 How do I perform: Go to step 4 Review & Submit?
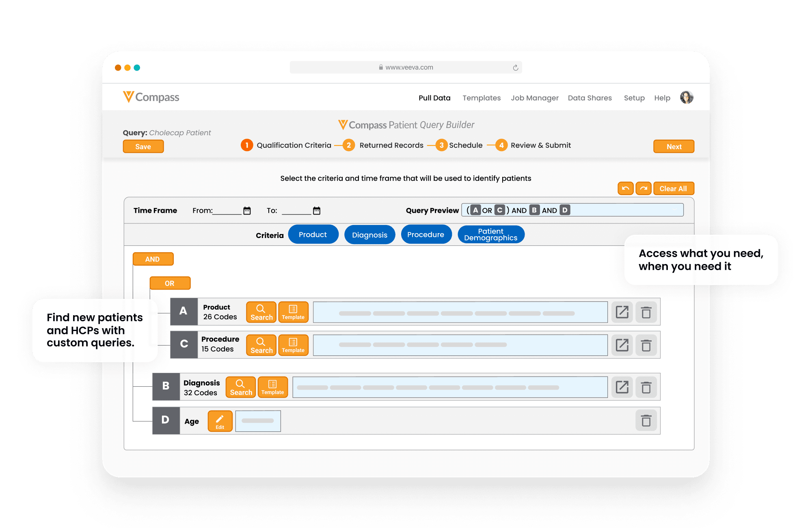(x=533, y=145)
